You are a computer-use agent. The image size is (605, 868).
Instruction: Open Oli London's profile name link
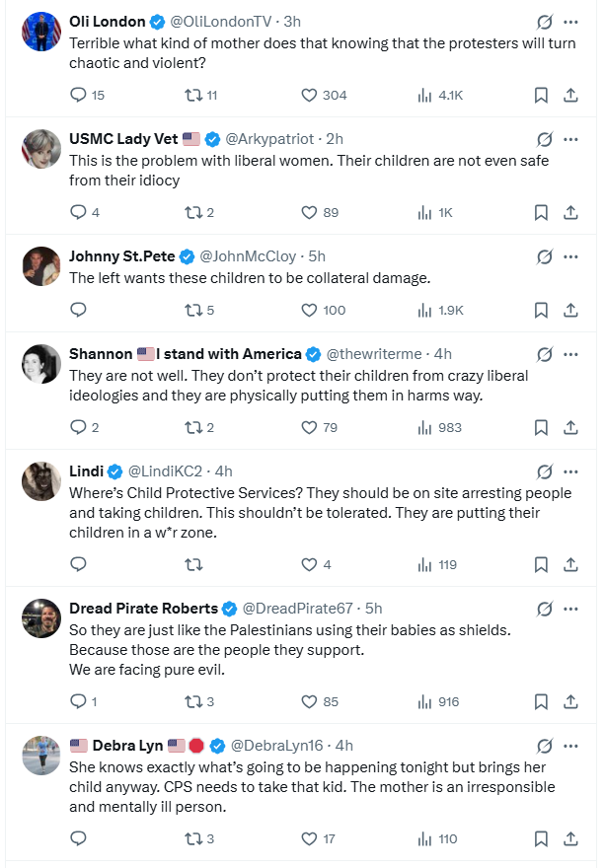pyautogui.click(x=108, y=22)
